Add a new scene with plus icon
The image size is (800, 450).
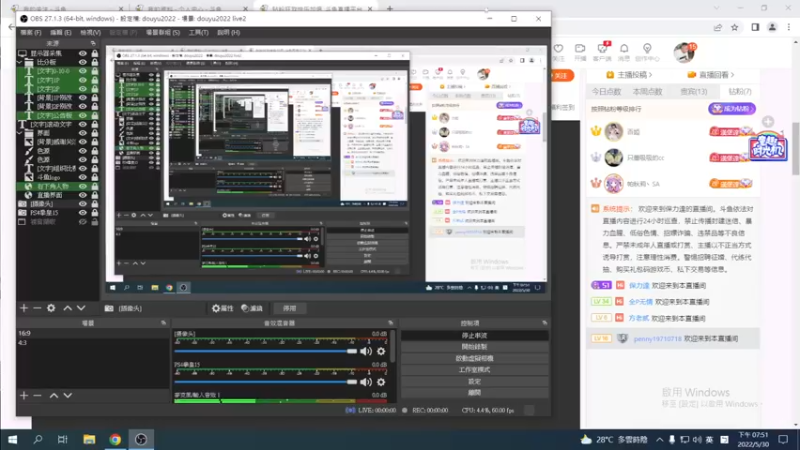pos(24,395)
